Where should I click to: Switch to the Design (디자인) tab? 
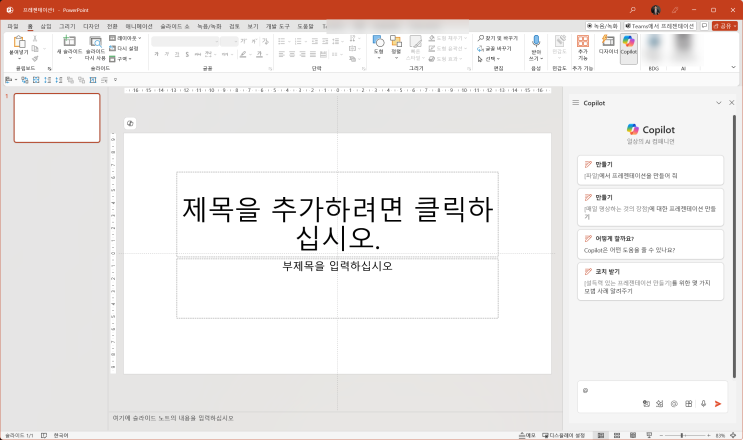[x=91, y=25]
